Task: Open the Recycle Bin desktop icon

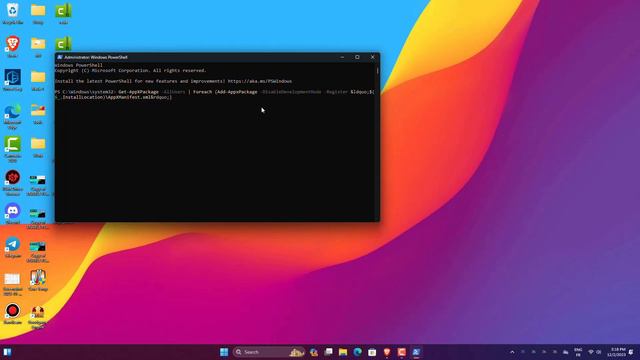Action: (x=13, y=13)
